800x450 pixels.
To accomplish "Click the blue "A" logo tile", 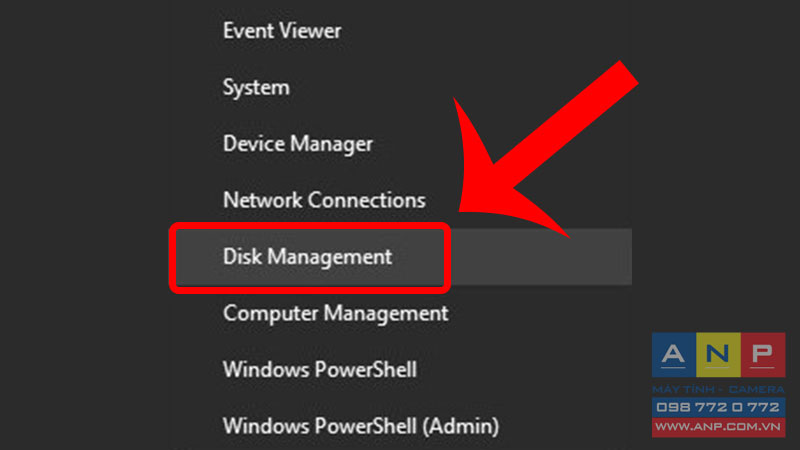I will (673, 355).
